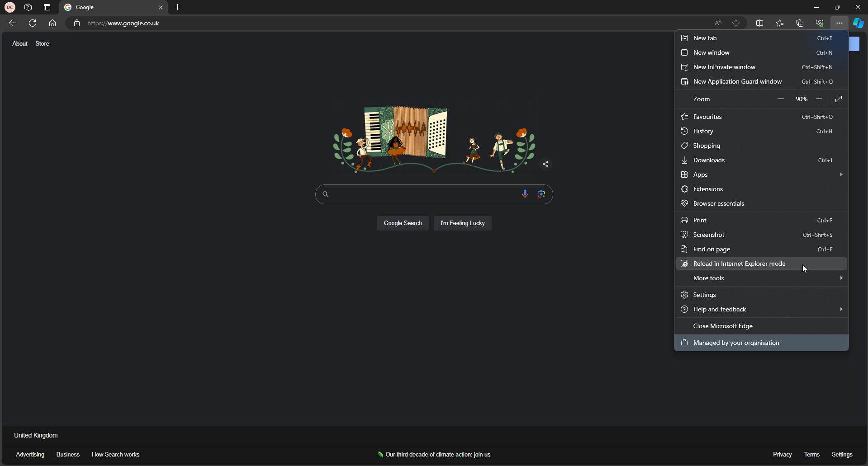Close the Google tab
Image resolution: width=868 pixels, height=466 pixels.
[161, 8]
